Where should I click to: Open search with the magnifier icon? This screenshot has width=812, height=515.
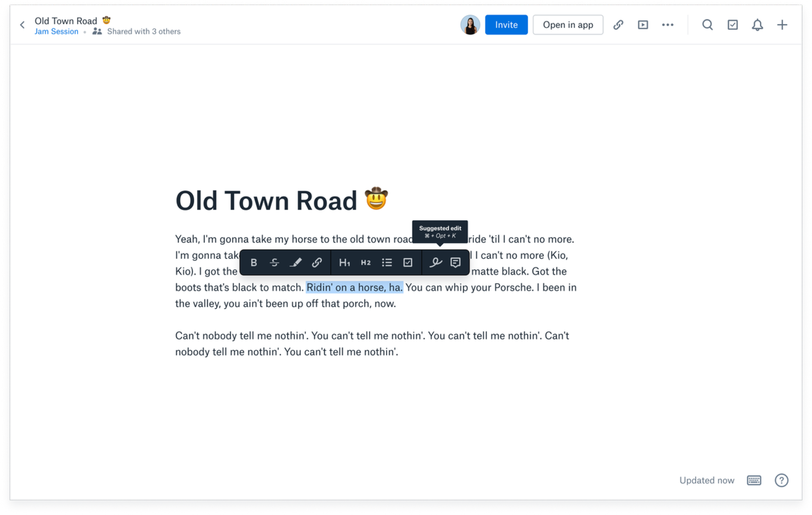point(707,25)
